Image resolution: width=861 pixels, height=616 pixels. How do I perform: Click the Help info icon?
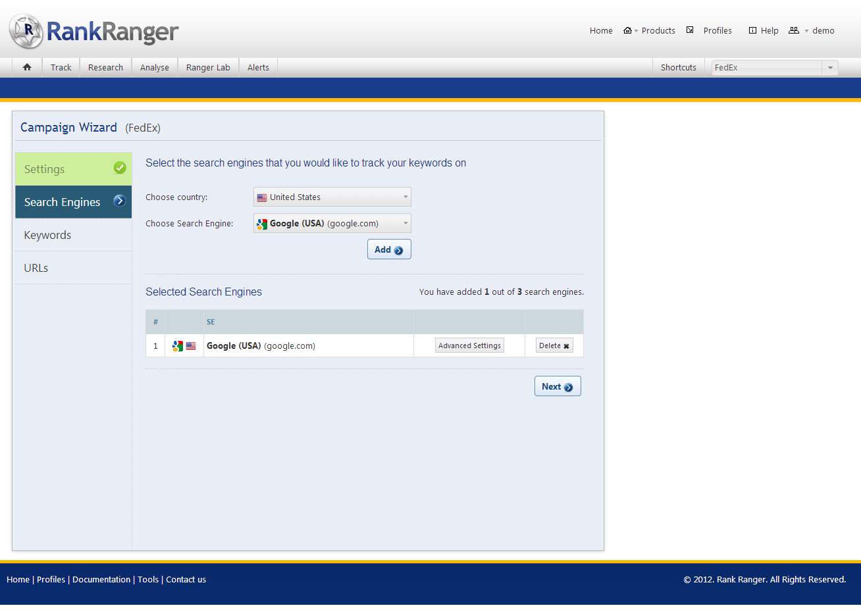click(x=752, y=30)
